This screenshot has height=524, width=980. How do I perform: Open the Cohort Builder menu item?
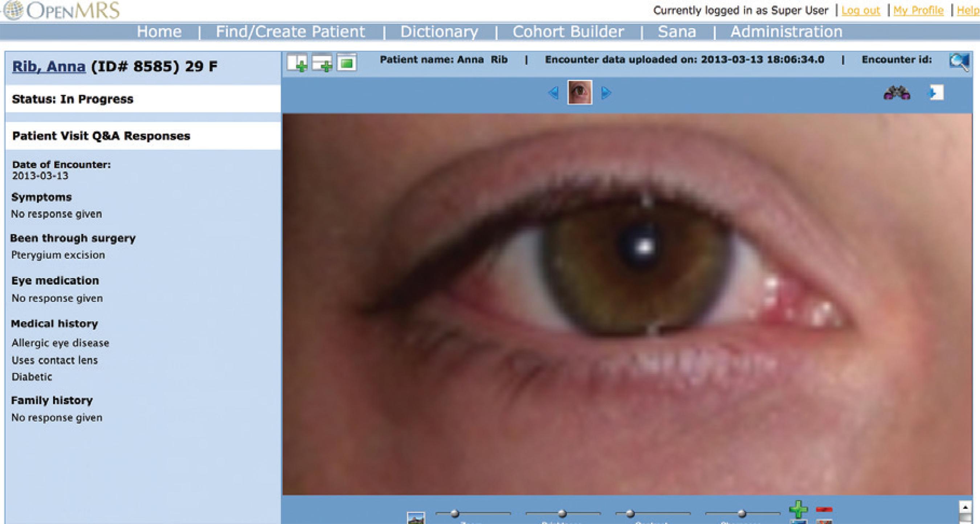pyautogui.click(x=568, y=32)
